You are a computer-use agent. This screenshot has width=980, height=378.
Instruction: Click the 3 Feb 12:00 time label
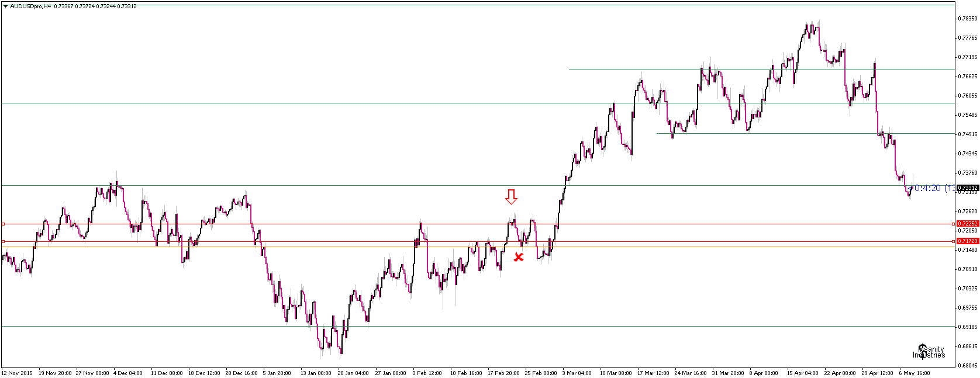pos(427,373)
